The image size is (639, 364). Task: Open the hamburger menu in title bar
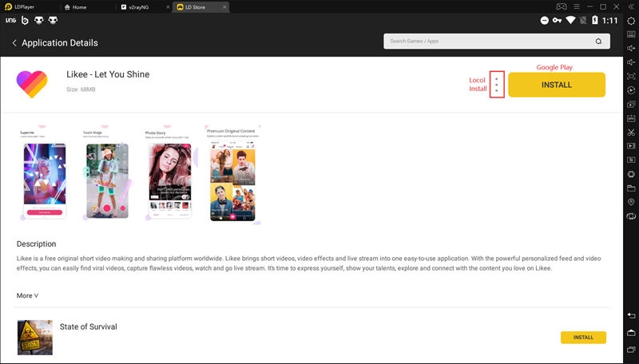coord(576,7)
